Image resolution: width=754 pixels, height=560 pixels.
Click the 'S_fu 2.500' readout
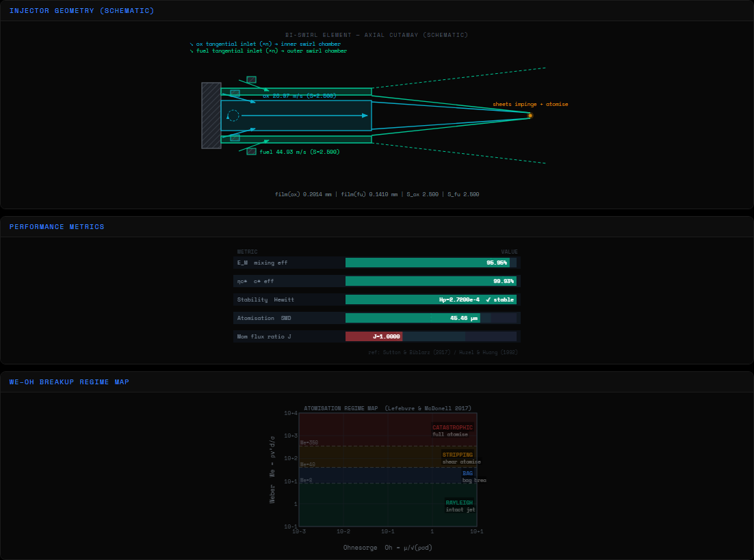click(464, 194)
